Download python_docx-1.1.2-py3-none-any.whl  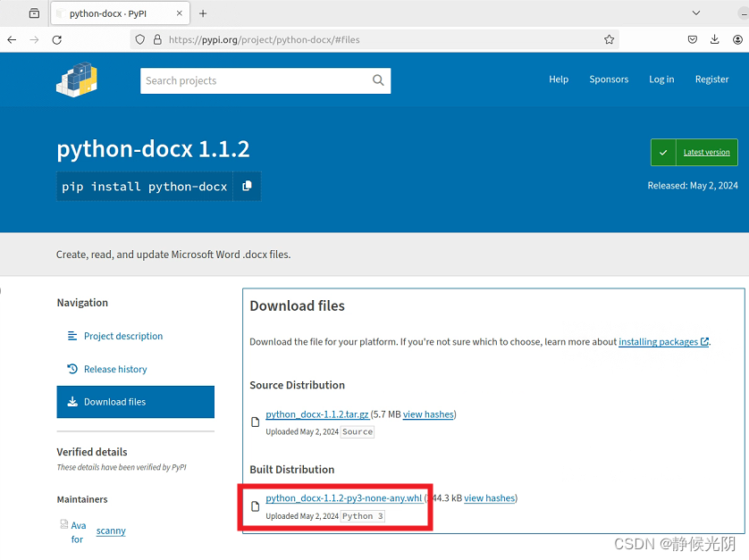(x=344, y=498)
